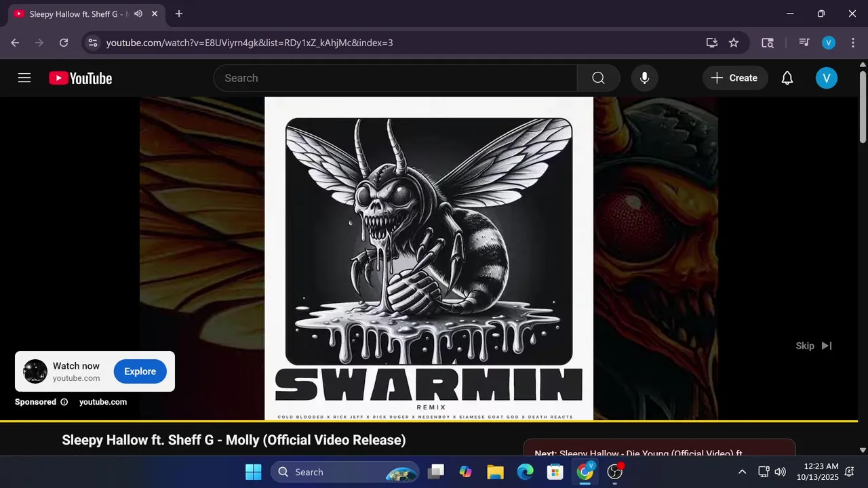The height and width of the screenshot is (488, 868).
Task: Open network settings tray icon
Action: (x=763, y=472)
